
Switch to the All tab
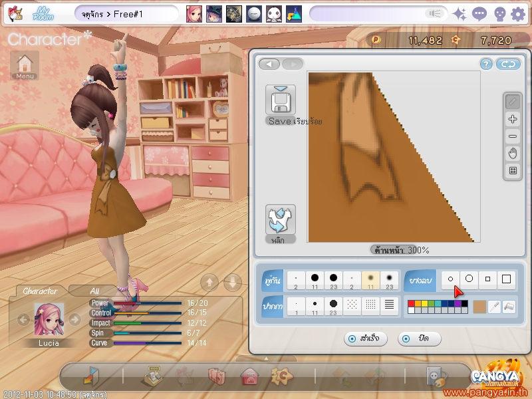[94, 291]
